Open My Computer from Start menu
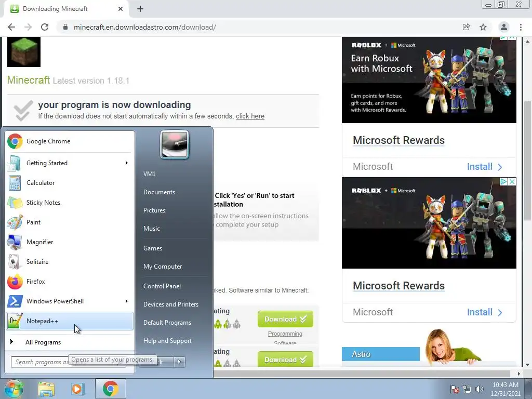Image resolution: width=532 pixels, height=399 pixels. click(175, 267)
